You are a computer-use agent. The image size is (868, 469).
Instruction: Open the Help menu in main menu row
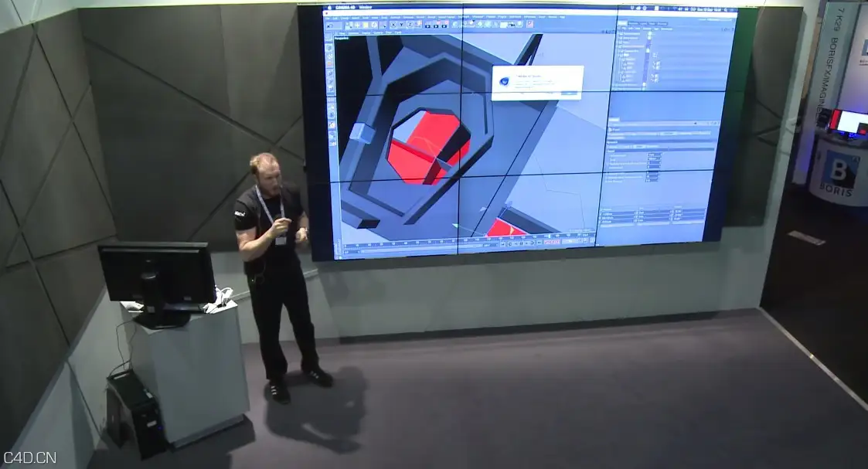tap(562, 17)
